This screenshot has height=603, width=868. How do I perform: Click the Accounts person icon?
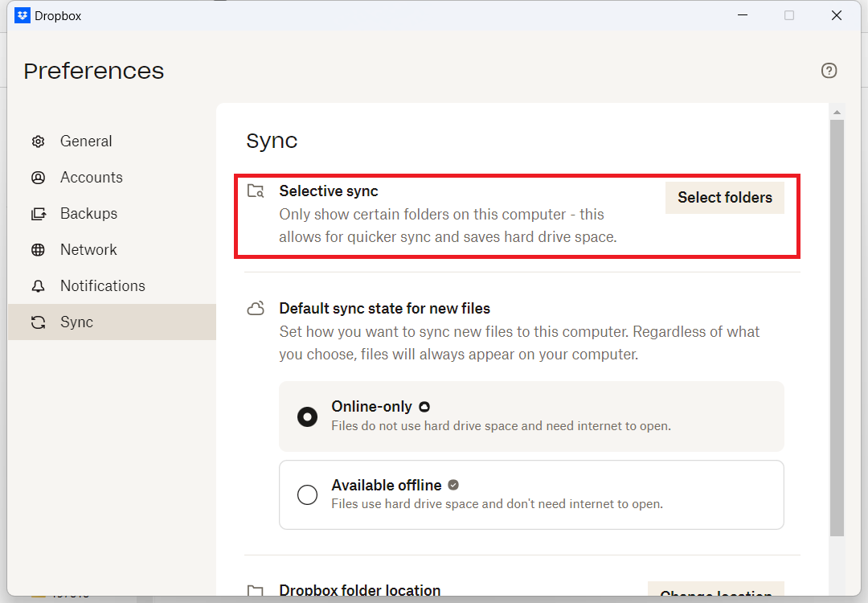(x=39, y=178)
